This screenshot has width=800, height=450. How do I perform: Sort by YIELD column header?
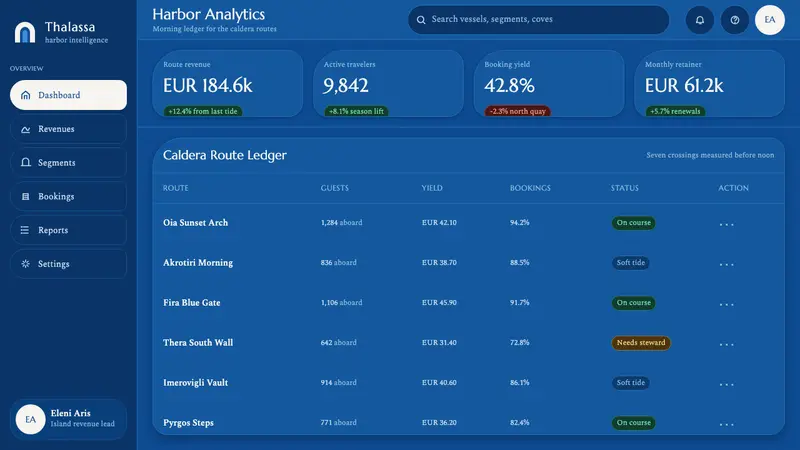pos(432,188)
